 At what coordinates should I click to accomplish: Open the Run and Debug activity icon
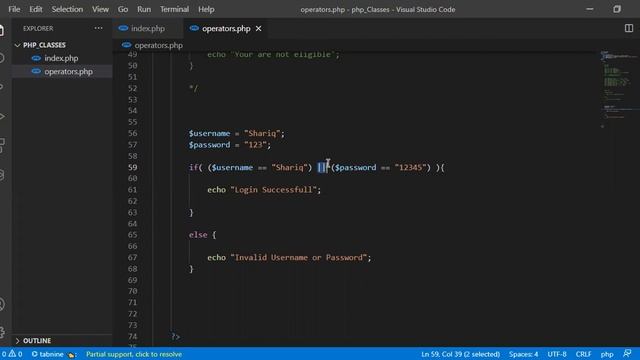coord(2,116)
